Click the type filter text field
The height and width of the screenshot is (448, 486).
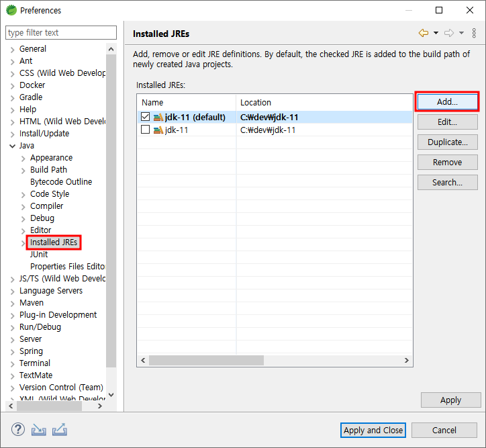click(x=61, y=32)
